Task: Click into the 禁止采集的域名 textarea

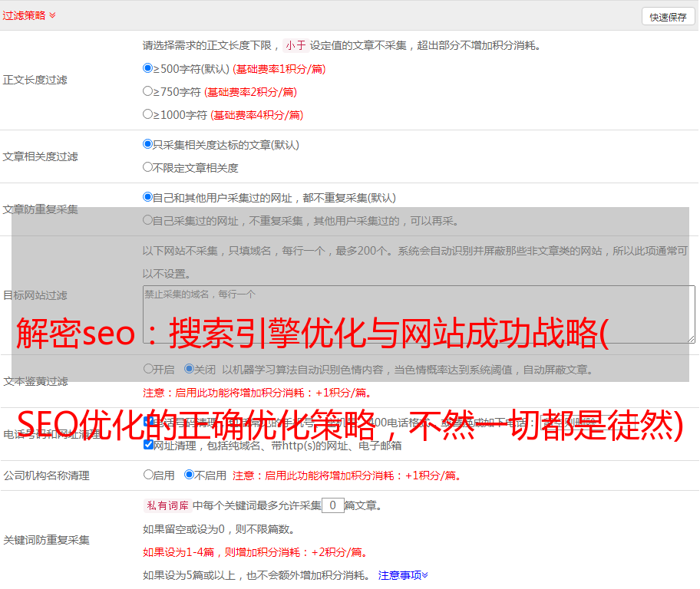Action: (419, 314)
